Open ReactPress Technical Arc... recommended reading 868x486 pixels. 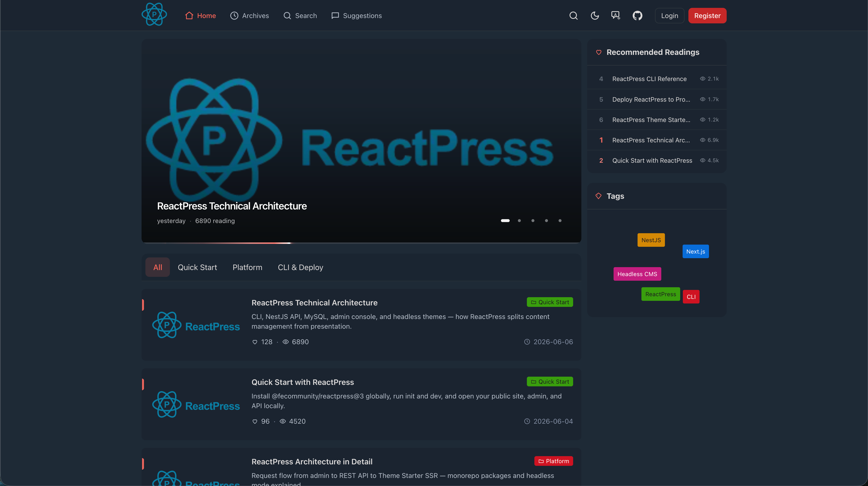coord(657,140)
